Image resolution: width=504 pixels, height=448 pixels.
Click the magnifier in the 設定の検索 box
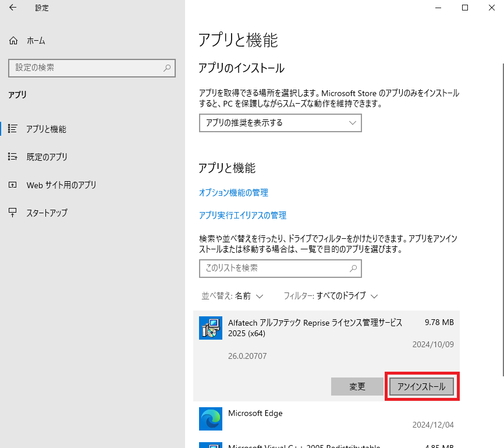click(x=167, y=68)
